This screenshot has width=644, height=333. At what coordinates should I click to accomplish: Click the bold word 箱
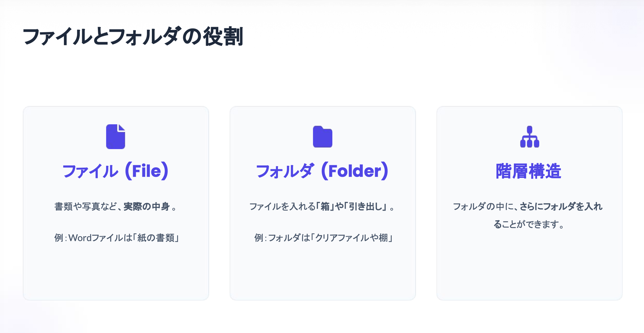coord(325,207)
